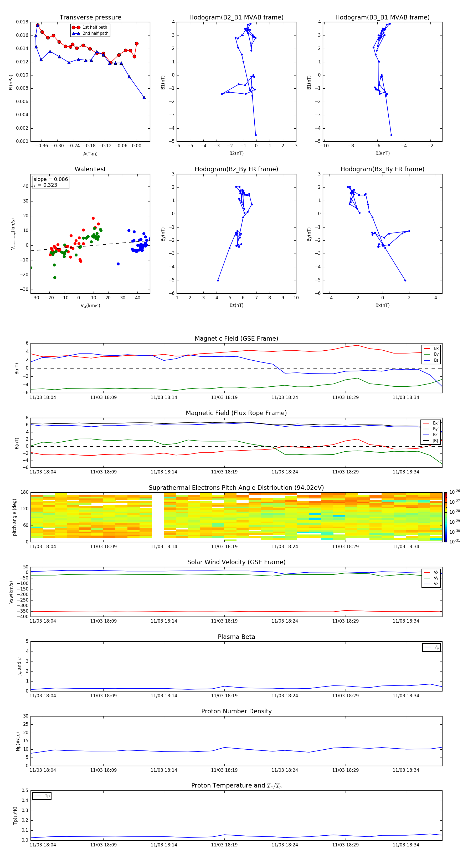
Task: Click the "B2(nT)" axis label
Action: click(x=236, y=153)
